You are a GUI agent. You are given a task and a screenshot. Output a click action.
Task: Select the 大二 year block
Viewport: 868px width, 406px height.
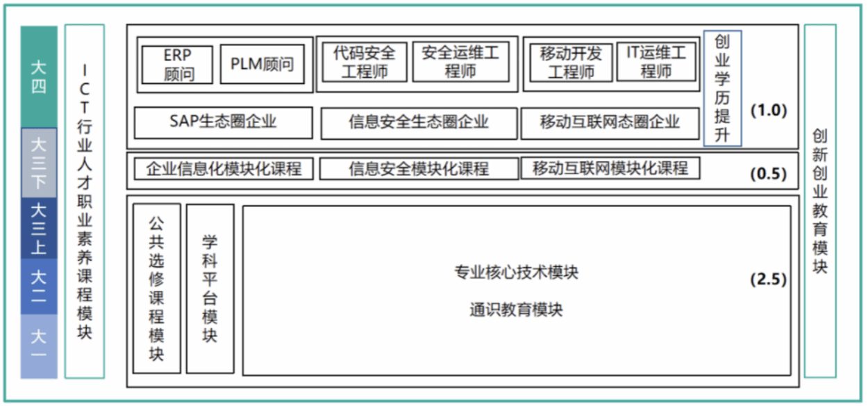coord(39,286)
